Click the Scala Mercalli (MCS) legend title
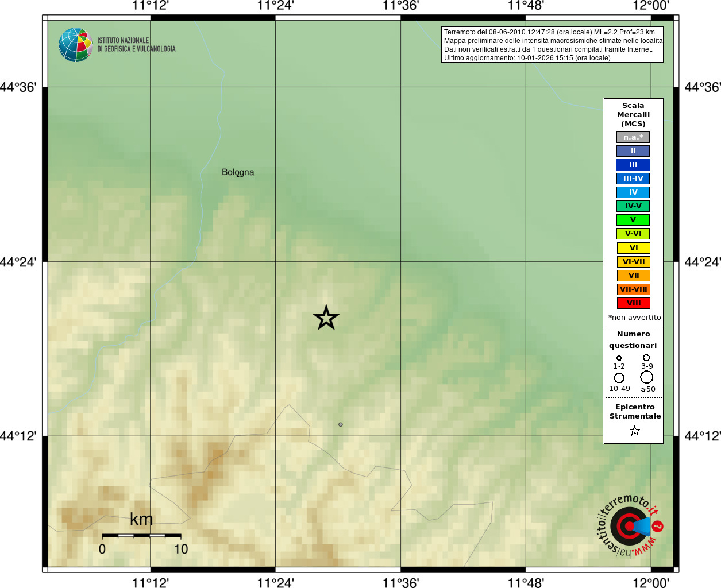Image resolution: width=721 pixels, height=588 pixels. pyautogui.click(x=633, y=115)
